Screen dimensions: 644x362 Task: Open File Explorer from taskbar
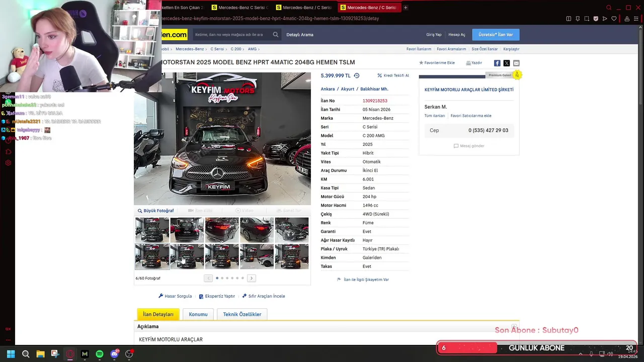(40, 354)
